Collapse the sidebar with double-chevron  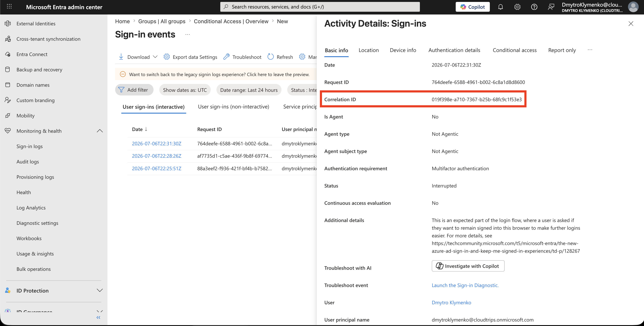point(98,317)
